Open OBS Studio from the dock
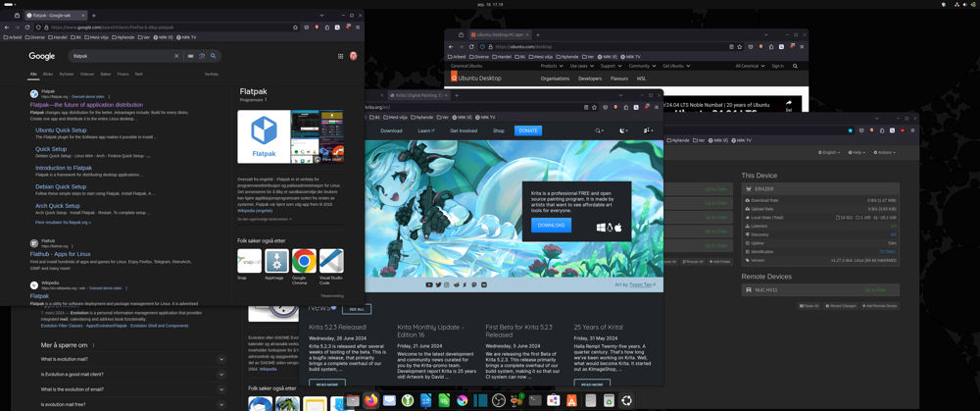 pyautogui.click(x=498, y=400)
